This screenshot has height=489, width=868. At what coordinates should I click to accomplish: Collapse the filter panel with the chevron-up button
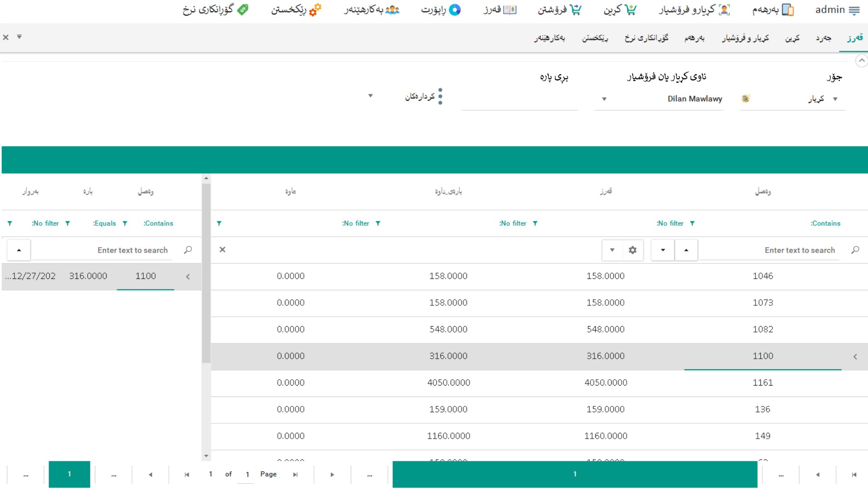pos(861,61)
